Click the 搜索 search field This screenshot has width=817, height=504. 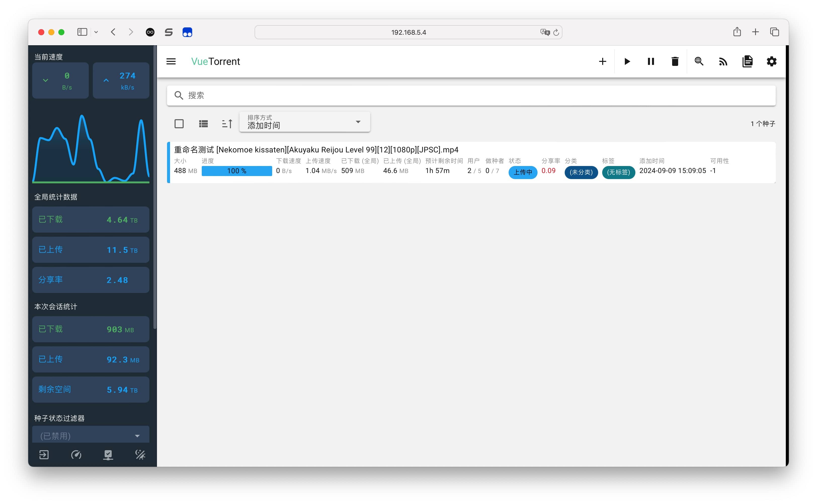pos(471,95)
